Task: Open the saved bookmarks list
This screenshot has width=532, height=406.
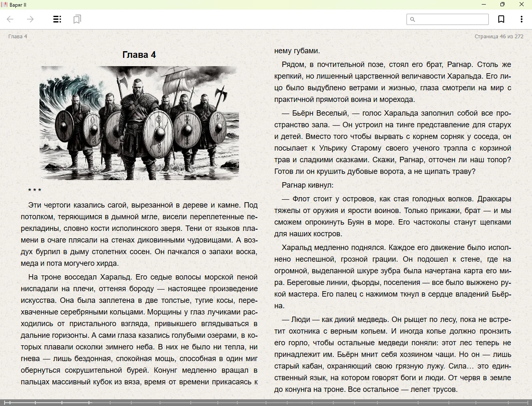Action: [x=77, y=19]
